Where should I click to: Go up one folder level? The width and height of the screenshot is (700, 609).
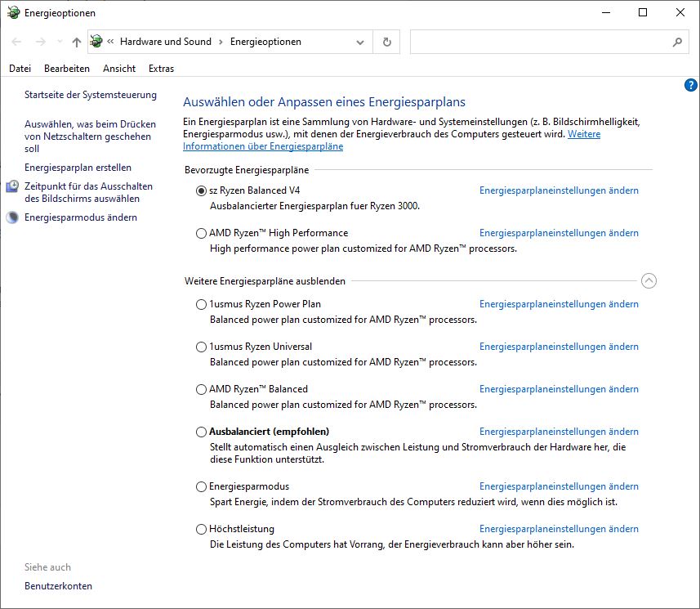click(76, 42)
